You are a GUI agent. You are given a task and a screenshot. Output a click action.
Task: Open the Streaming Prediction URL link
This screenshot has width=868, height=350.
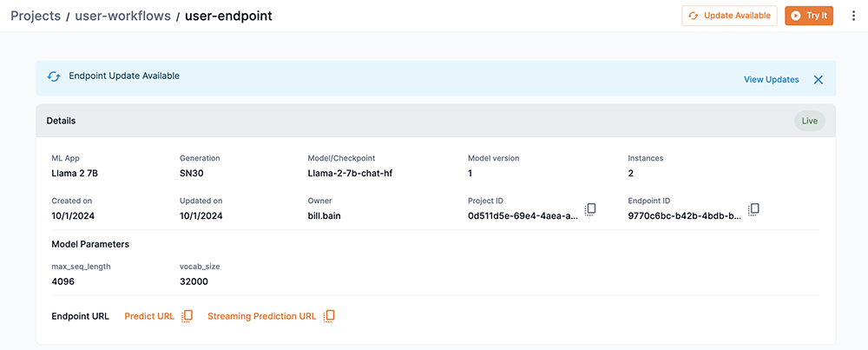click(x=261, y=316)
